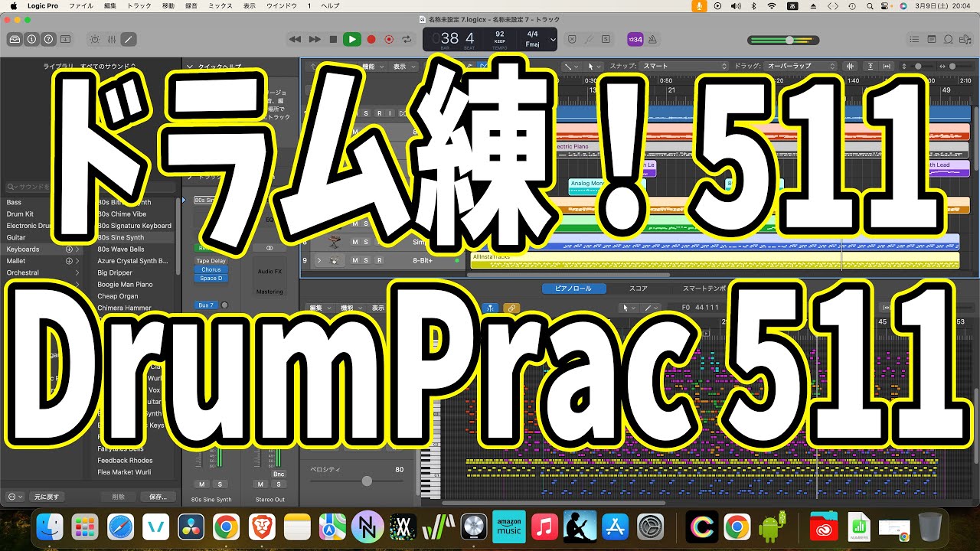Screen dimensions: 980x551
Task: Toggle the purple count-in 1234 button
Action: (x=635, y=39)
